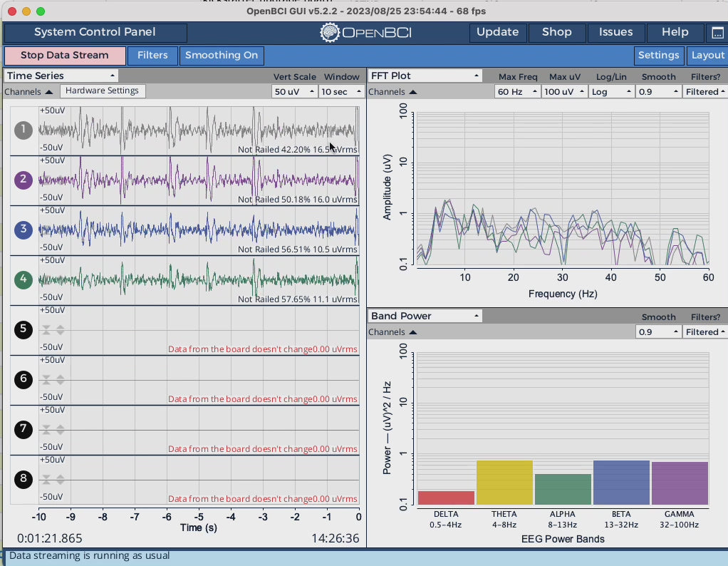Toggle channel 2 purple circle button
Screen dimensions: 728x566
pos(24,180)
